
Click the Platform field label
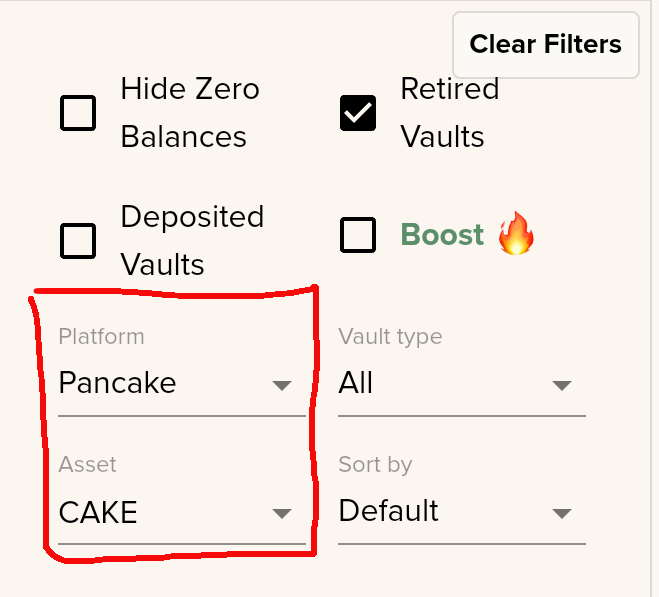101,337
